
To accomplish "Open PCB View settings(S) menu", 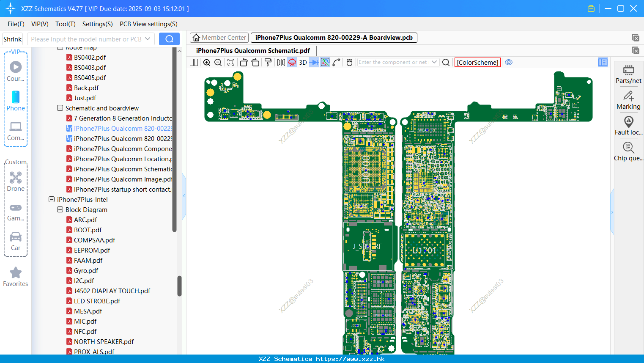I will (x=148, y=24).
